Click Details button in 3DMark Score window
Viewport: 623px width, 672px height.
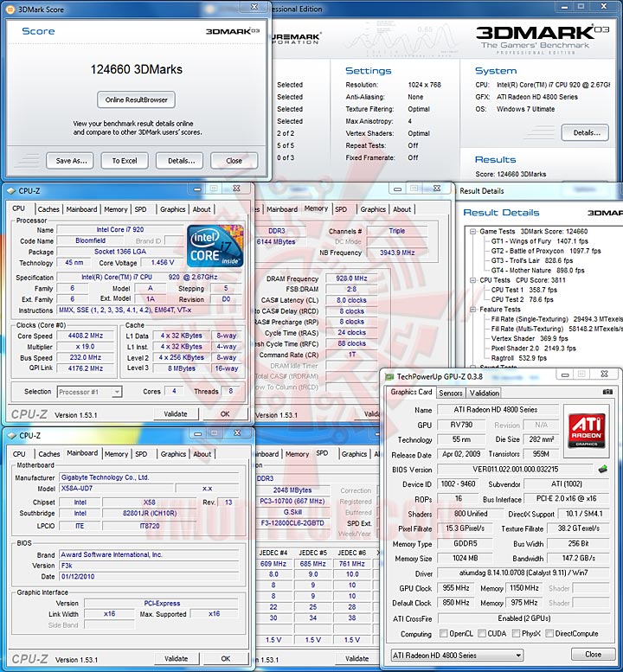click(180, 161)
